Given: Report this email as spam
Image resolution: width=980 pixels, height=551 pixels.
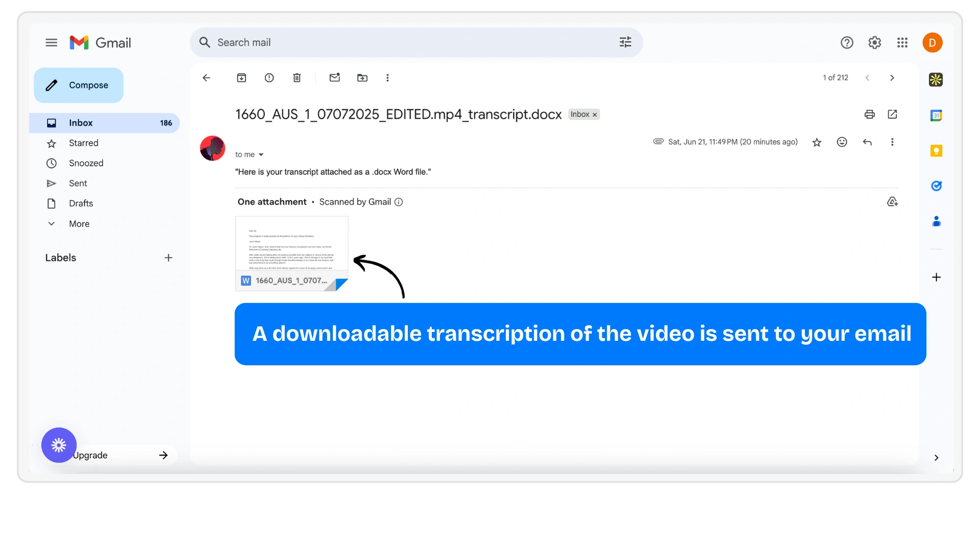Looking at the screenshot, I should tap(269, 78).
